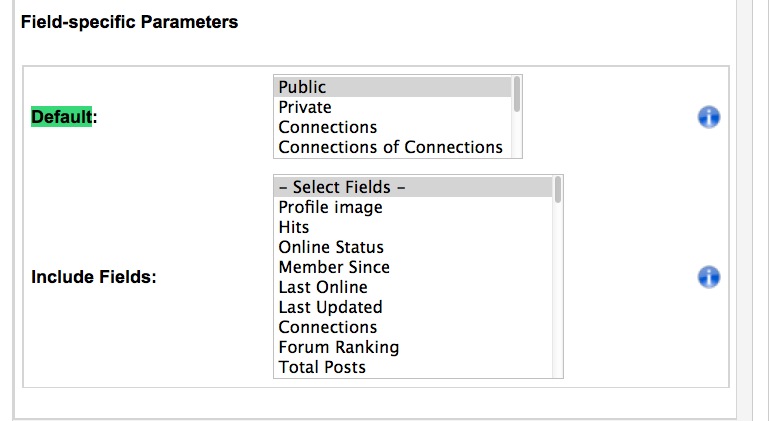This screenshot has height=421, width=771.
Task: Select Member Since field option
Action: 413,267
